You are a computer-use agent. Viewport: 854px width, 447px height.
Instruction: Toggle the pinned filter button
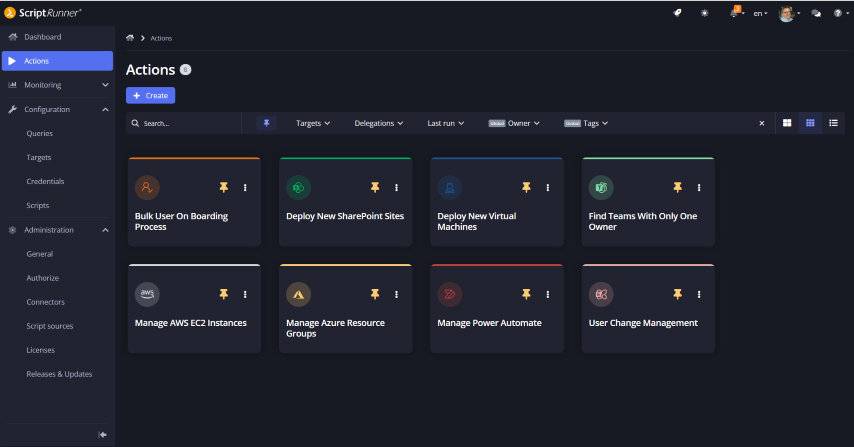tap(266, 123)
